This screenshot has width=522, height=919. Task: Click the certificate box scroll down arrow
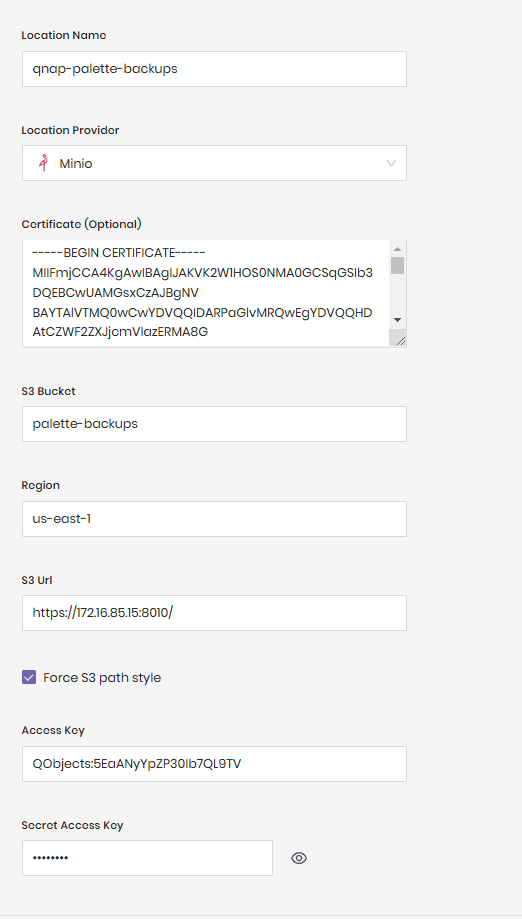[397, 320]
